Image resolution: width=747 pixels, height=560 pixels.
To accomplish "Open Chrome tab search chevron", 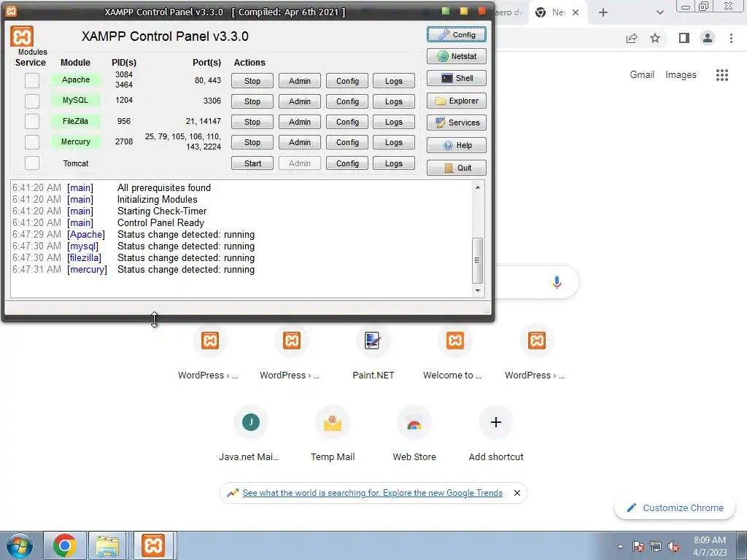I will [x=659, y=12].
